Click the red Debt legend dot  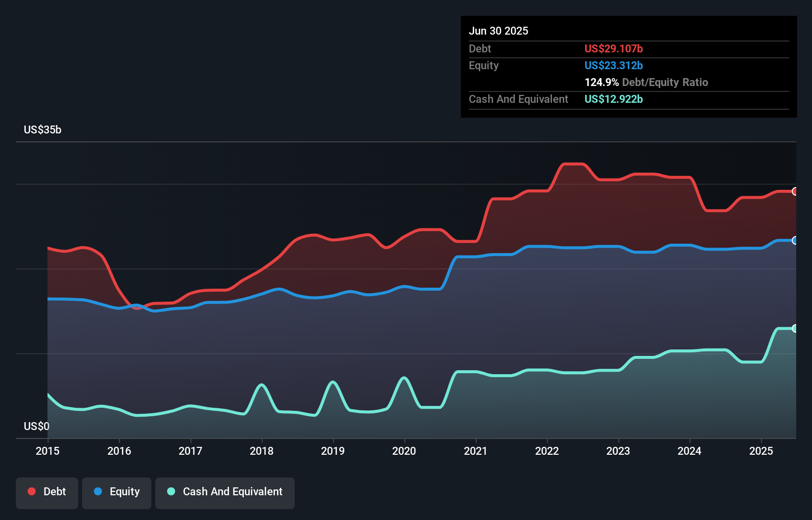[x=31, y=491]
